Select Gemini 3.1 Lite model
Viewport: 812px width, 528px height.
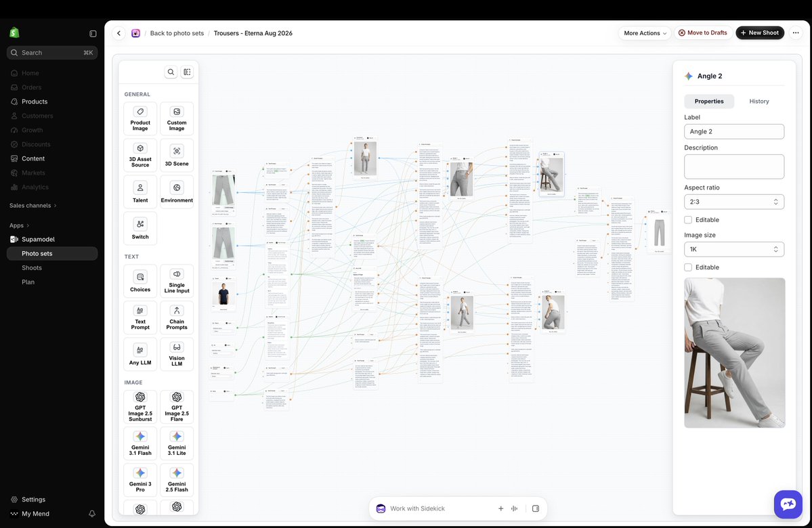(177, 443)
